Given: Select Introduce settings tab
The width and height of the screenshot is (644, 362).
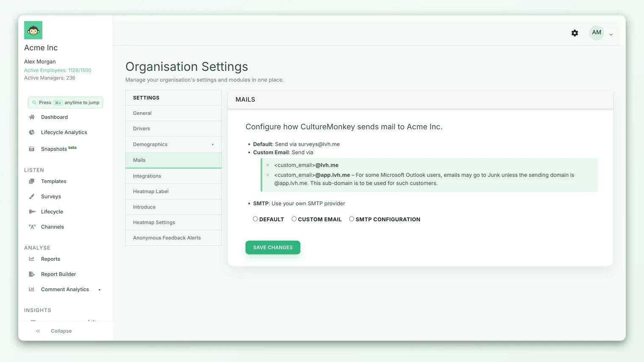Looking at the screenshot, I should click(173, 207).
